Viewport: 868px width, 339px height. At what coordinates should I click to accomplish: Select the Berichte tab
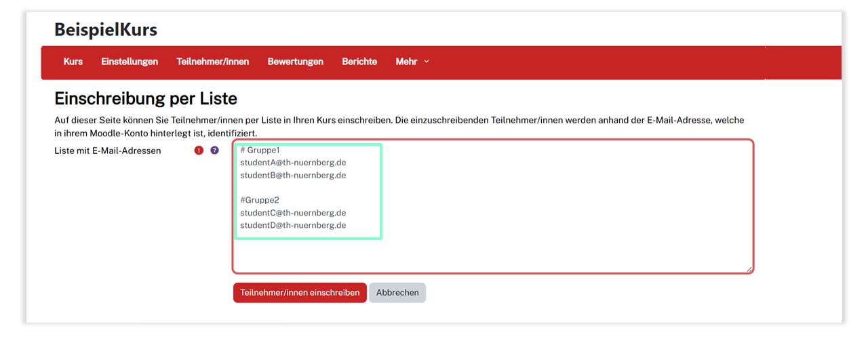point(359,62)
